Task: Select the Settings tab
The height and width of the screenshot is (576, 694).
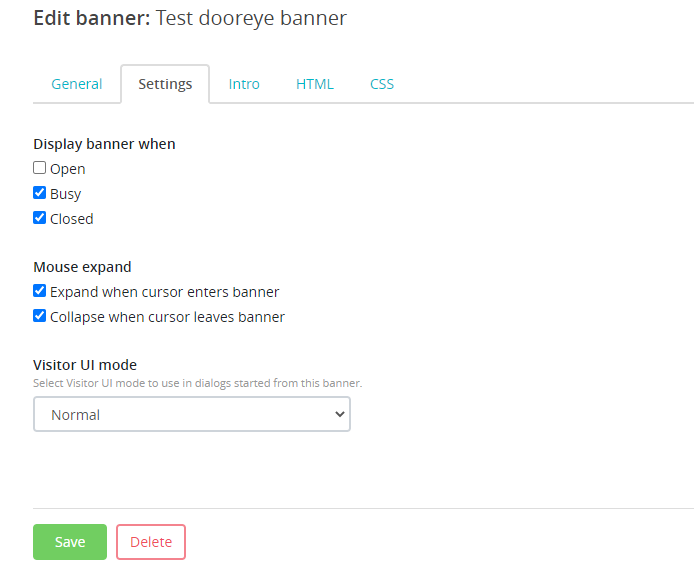Action: click(165, 84)
